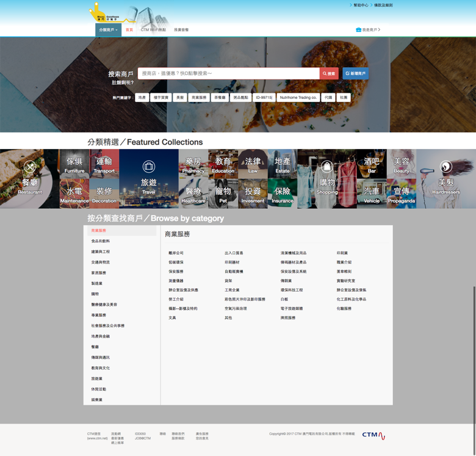Click the Macau GoodHands site logo
This screenshot has width=476, height=456.
(105, 13)
